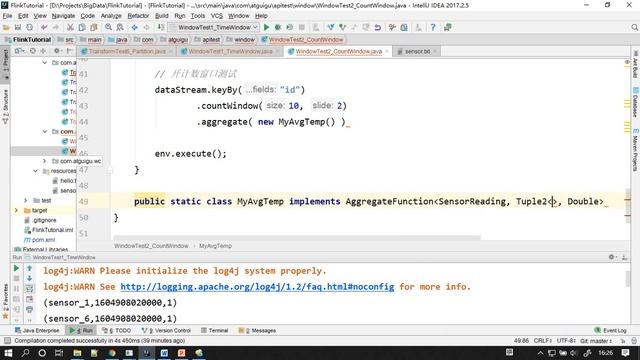Switch to WindowTest1_TimeWindow.java editor tab
This screenshot has width=640, height=360.
[230, 51]
